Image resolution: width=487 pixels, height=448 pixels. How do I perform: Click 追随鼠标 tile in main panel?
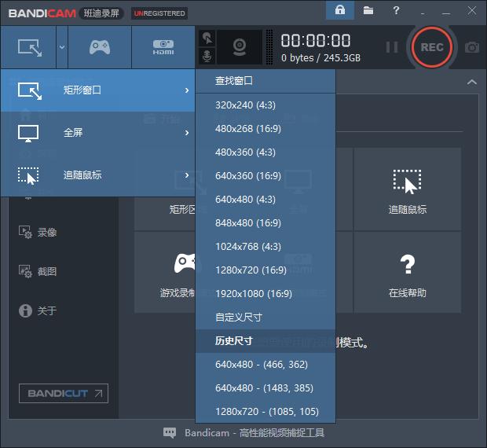(407, 189)
